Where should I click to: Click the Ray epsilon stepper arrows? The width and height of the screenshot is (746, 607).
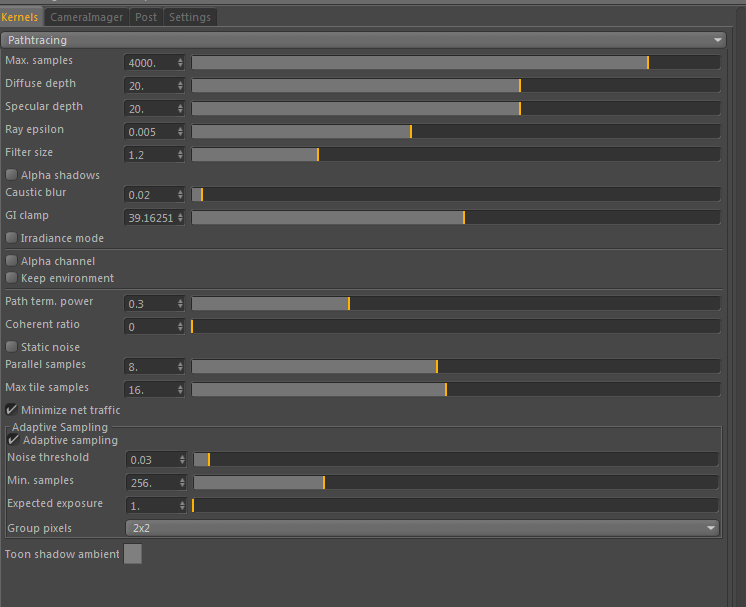180,131
